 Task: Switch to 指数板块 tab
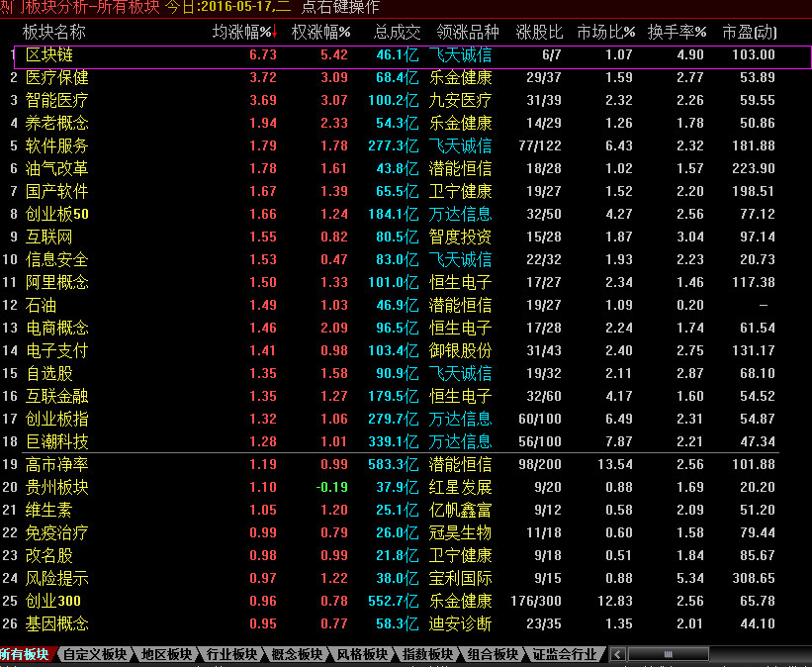(x=426, y=654)
